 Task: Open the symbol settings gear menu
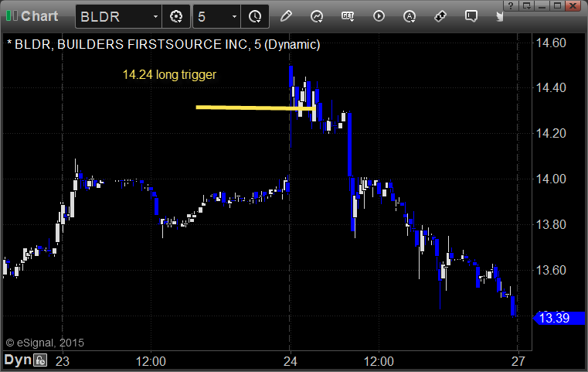[x=176, y=16]
